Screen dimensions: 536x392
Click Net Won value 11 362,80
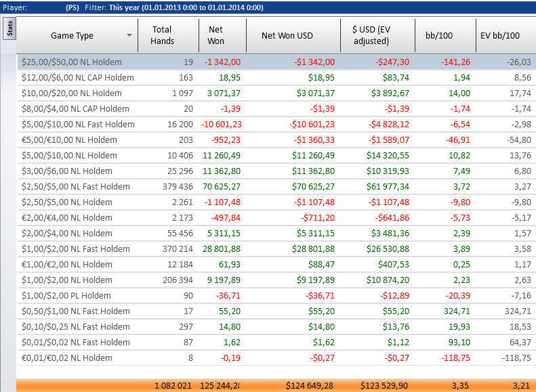(x=222, y=171)
